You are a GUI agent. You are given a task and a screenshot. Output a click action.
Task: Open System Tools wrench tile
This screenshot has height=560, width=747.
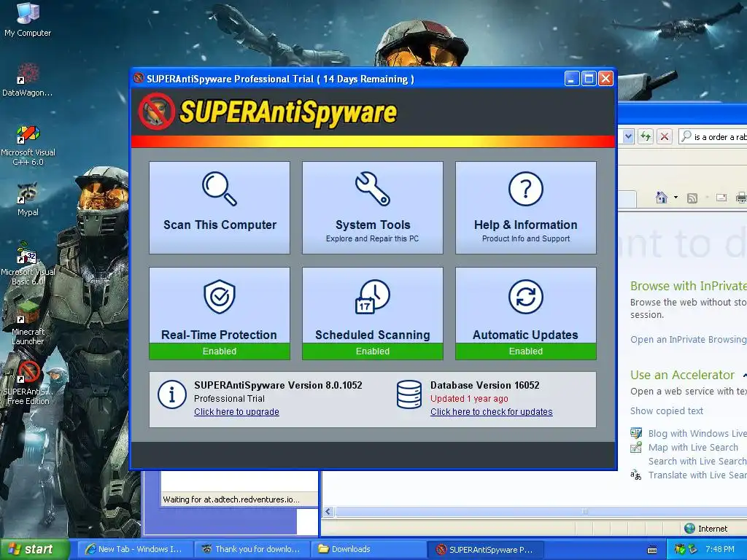373,207
